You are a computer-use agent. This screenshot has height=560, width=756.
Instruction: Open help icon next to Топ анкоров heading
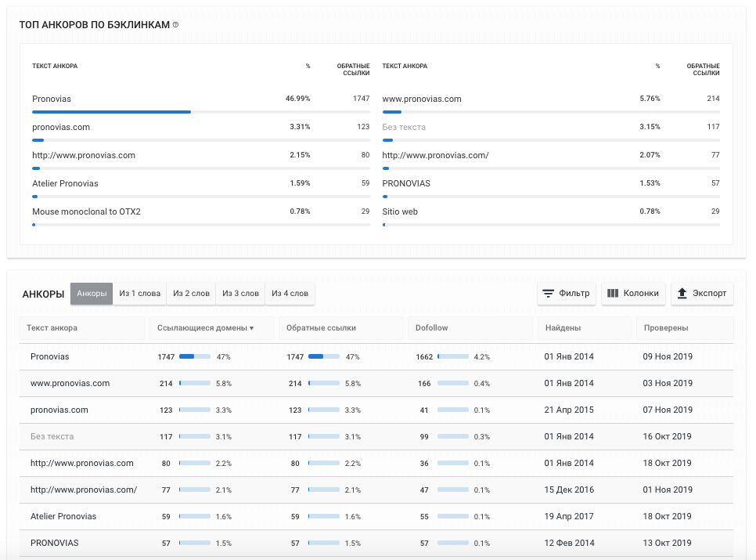pyautogui.click(x=175, y=24)
